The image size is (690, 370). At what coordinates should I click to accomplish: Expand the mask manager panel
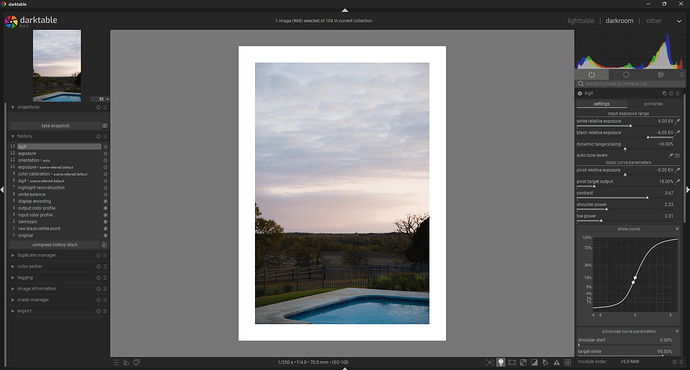pos(13,300)
